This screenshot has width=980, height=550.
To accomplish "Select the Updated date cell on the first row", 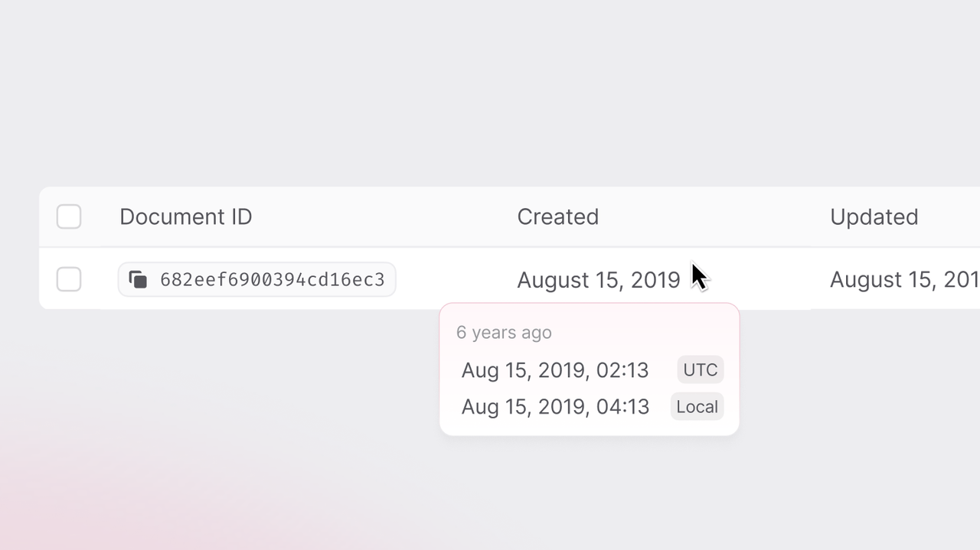I will [902, 279].
